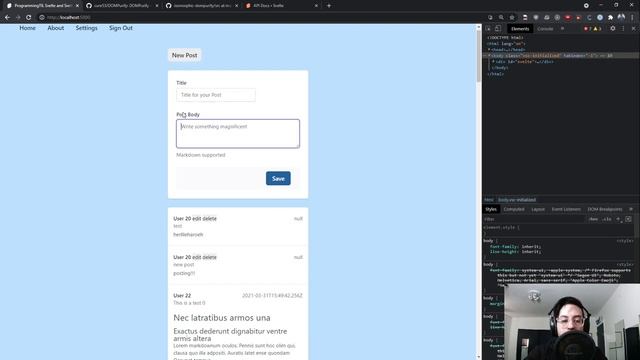Open the Styles pane tab
The width and height of the screenshot is (640, 360).
coord(491,209)
